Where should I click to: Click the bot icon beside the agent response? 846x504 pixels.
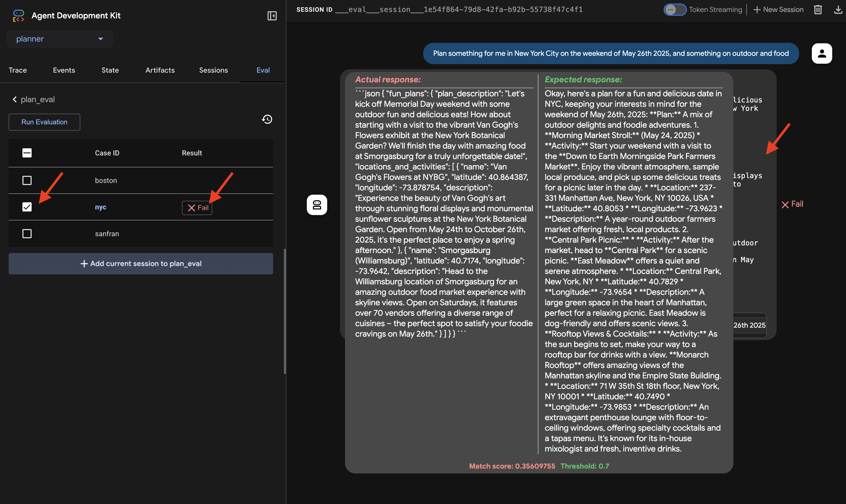317,205
